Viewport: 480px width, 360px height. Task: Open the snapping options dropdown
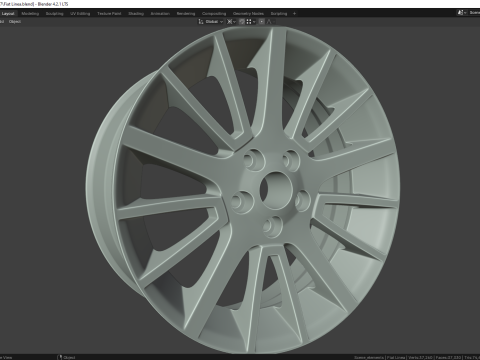(x=251, y=22)
